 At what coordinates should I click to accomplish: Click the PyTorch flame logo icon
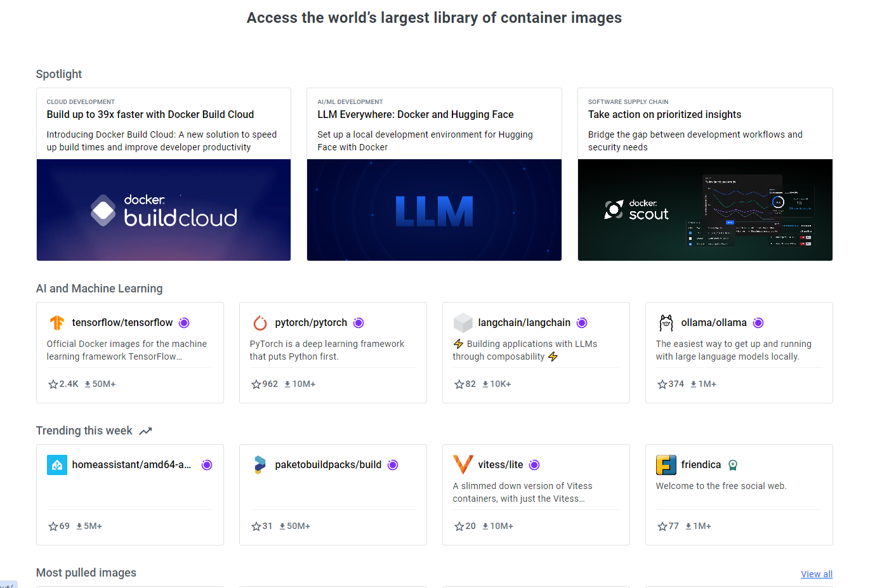click(260, 323)
